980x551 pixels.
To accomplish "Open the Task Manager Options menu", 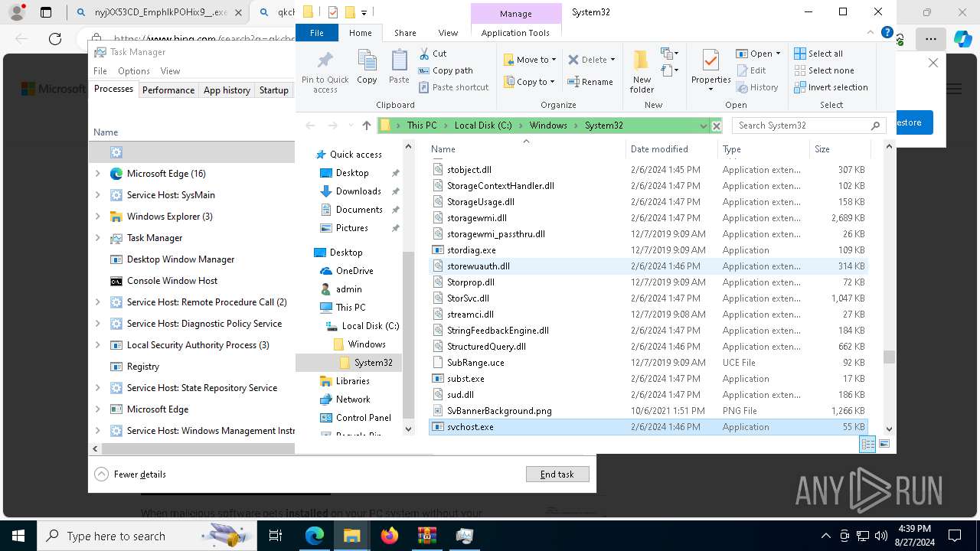I will 134,70.
